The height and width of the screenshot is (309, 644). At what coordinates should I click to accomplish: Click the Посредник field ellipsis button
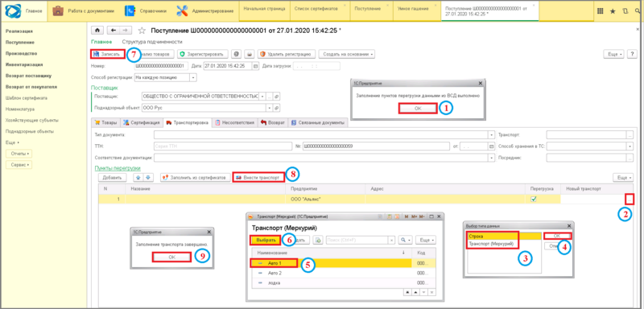click(630, 157)
